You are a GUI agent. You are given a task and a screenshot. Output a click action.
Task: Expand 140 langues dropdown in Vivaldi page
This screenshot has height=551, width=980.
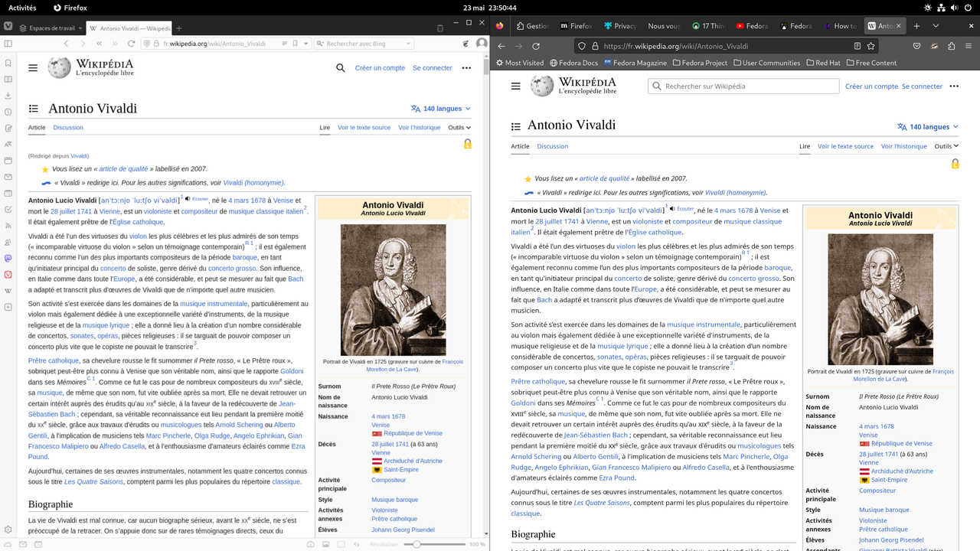[441, 109]
